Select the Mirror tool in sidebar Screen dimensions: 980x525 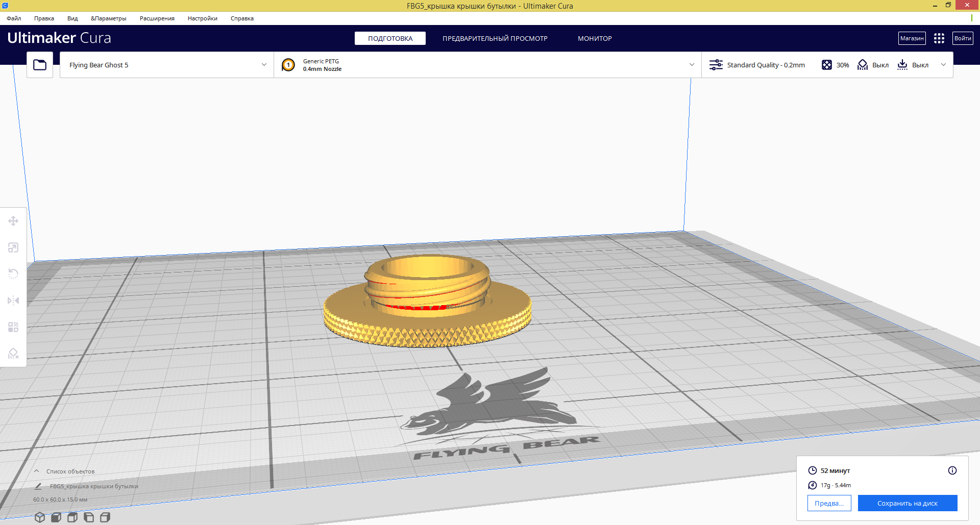point(13,301)
